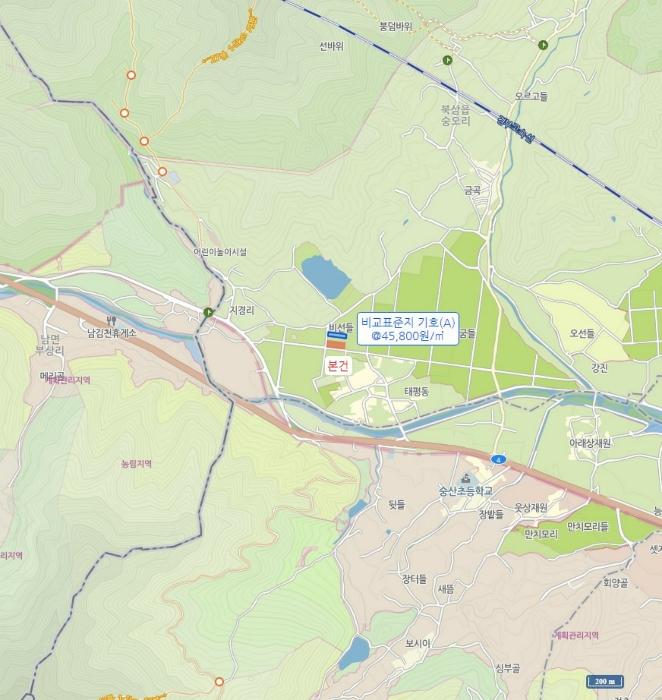Click the restaurant icon above 남김천휴게소
The height and width of the screenshot is (700, 662).
[x=112, y=320]
